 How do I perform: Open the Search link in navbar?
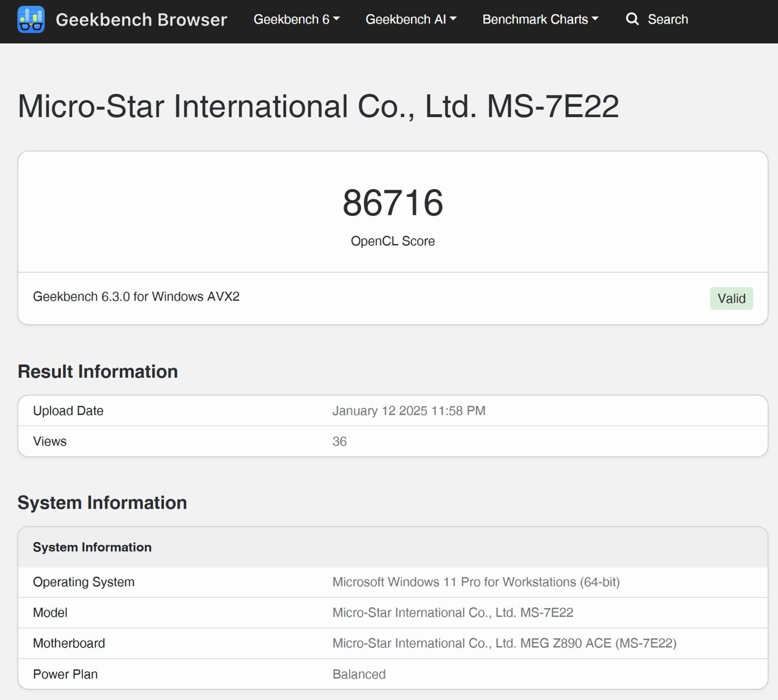668,19
